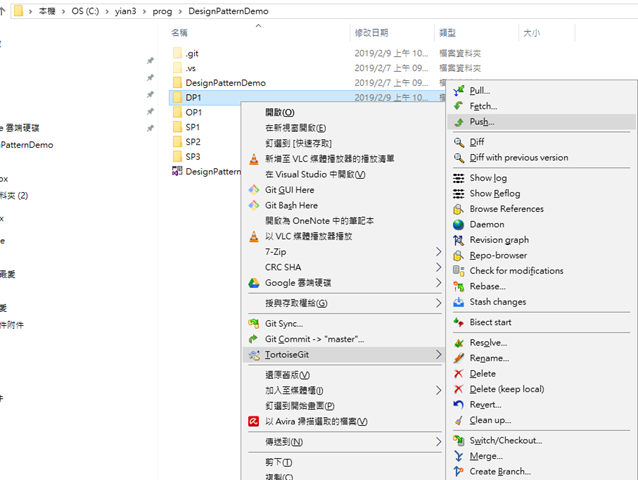The width and height of the screenshot is (638, 480).
Task: Click the prog breadcrumb segment
Action: pyautogui.click(x=162, y=11)
